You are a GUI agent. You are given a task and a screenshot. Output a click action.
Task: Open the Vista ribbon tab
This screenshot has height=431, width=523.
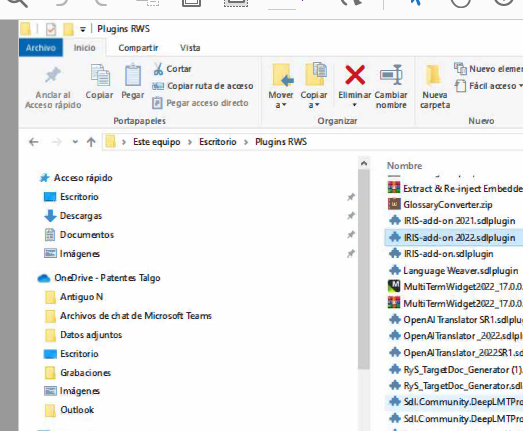190,48
